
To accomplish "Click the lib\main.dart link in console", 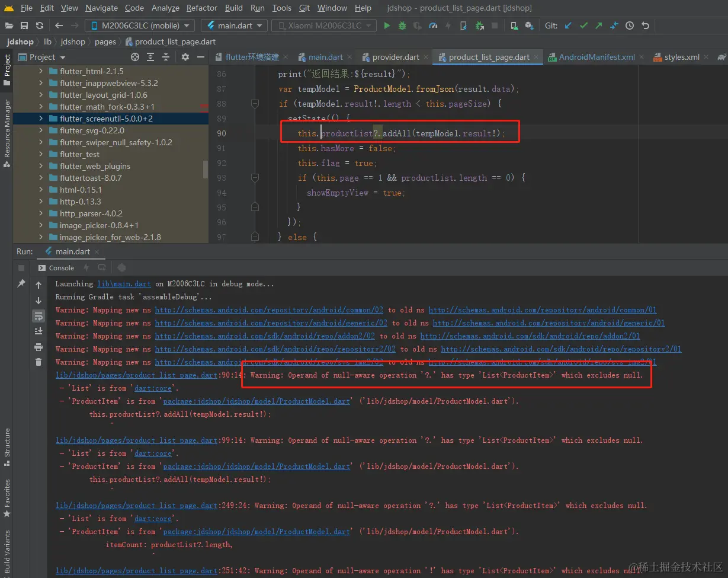I will [124, 284].
